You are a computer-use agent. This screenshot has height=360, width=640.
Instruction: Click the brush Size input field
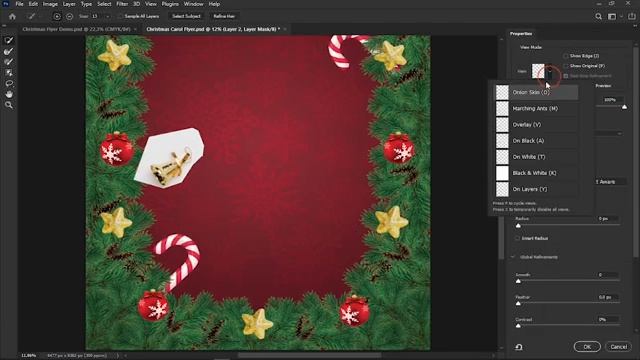(97, 16)
